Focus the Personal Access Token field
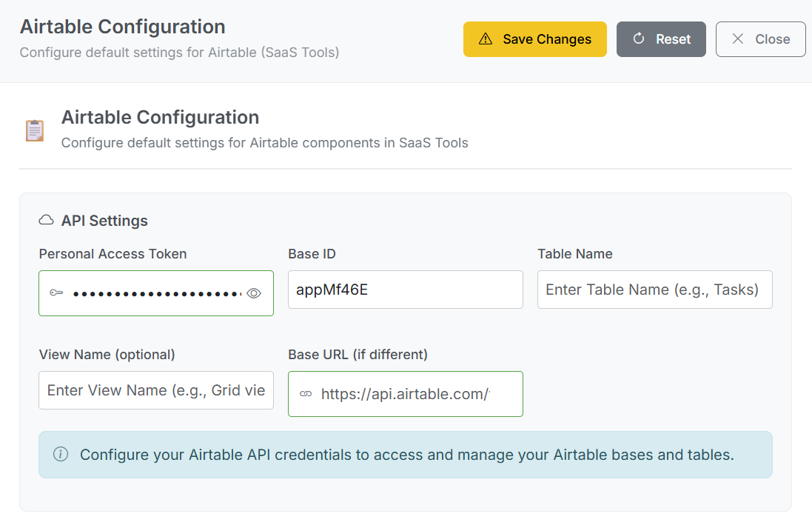The height and width of the screenshot is (528, 812). [156, 293]
